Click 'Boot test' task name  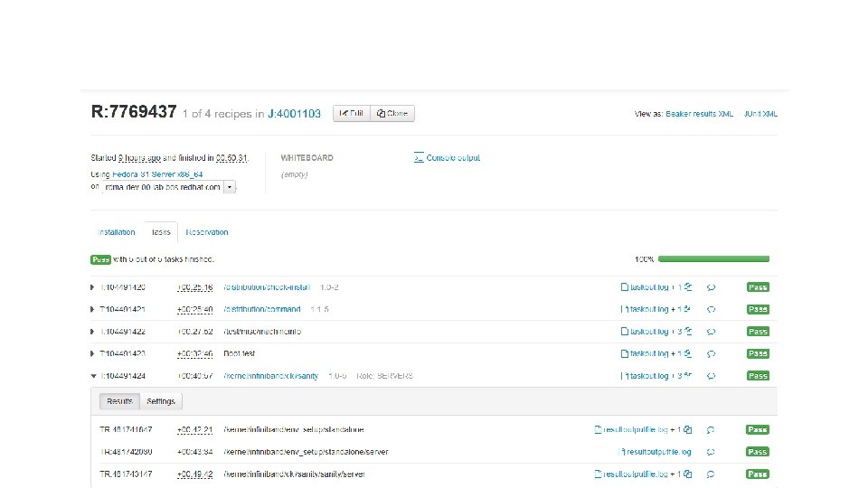click(239, 353)
